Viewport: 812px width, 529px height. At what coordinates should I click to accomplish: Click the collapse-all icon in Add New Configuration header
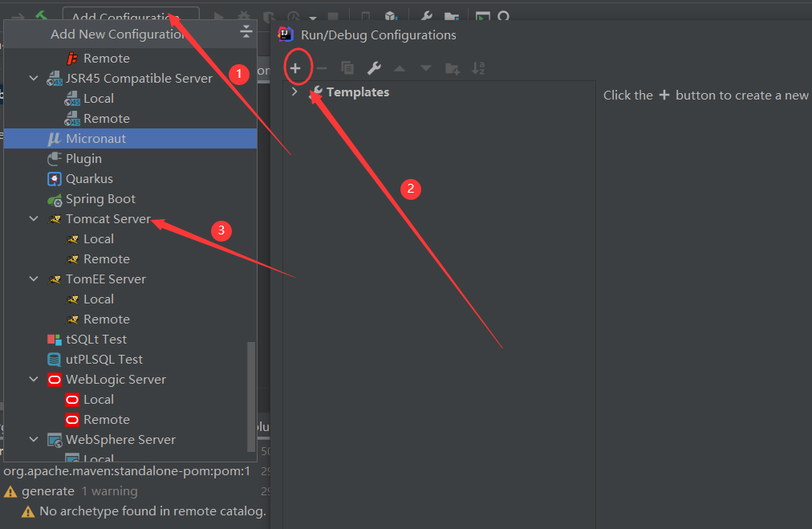[246, 32]
